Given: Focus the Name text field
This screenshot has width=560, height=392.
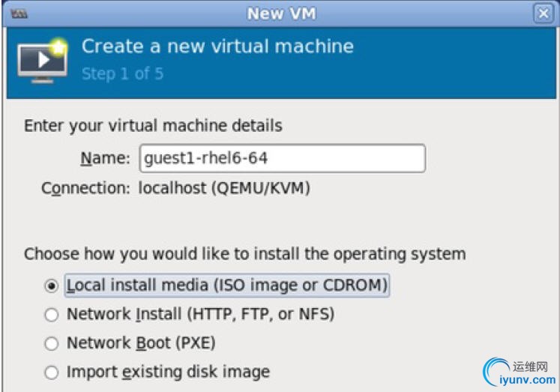Looking at the screenshot, I should pyautogui.click(x=282, y=158).
